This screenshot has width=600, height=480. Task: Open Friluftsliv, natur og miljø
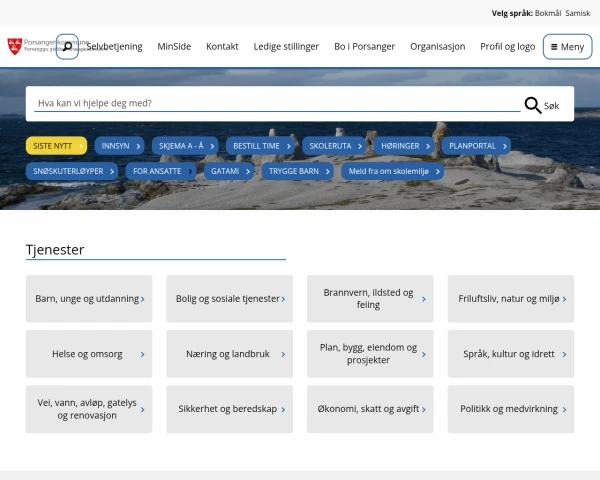[x=511, y=299]
